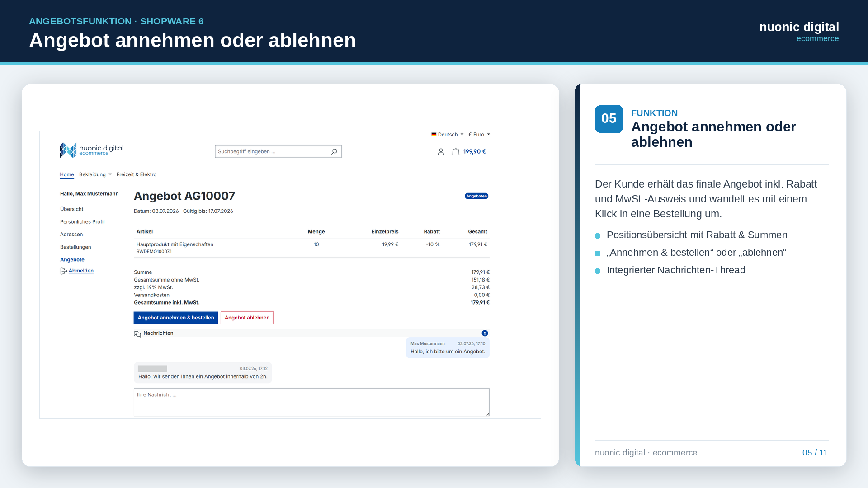Open the Deutsch language dropdown
Viewport: 868px width, 488px height.
pos(447,135)
